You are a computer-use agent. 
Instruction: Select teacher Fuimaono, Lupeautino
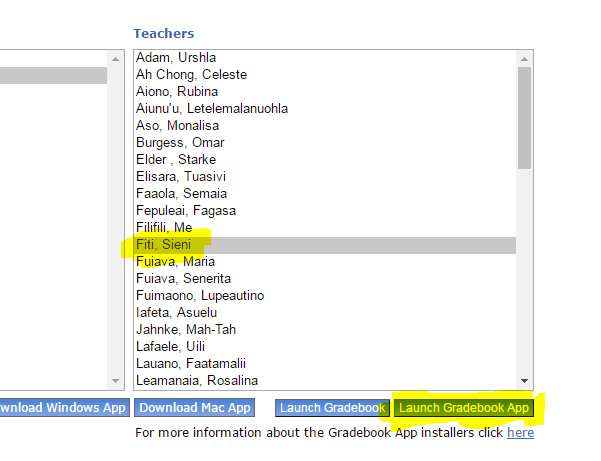pos(325,295)
